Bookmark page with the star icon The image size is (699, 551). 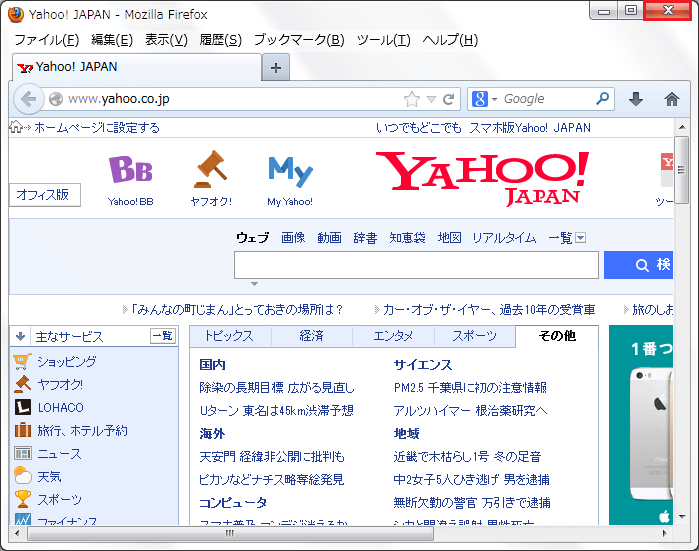(411, 99)
